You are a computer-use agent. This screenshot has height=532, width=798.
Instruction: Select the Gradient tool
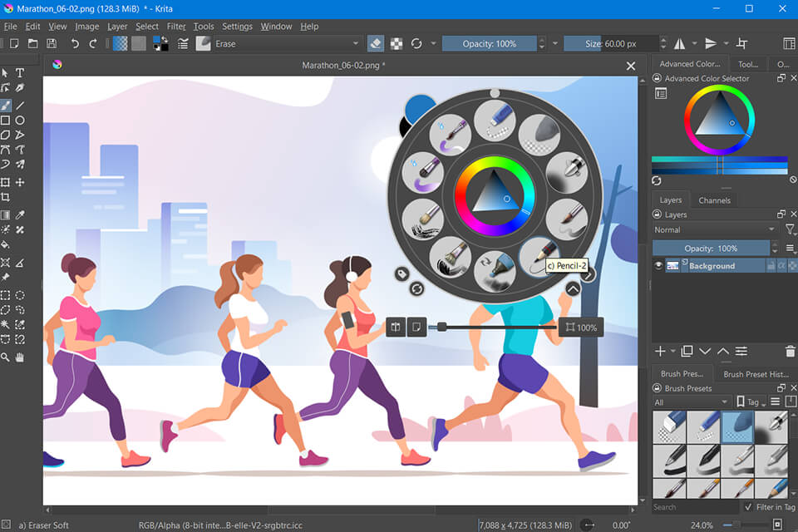(x=6, y=215)
